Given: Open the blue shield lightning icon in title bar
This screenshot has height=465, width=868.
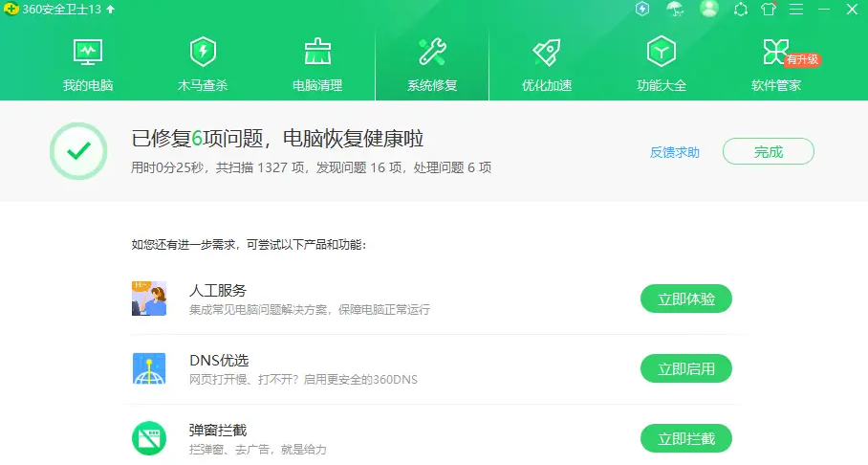Looking at the screenshot, I should (x=642, y=9).
